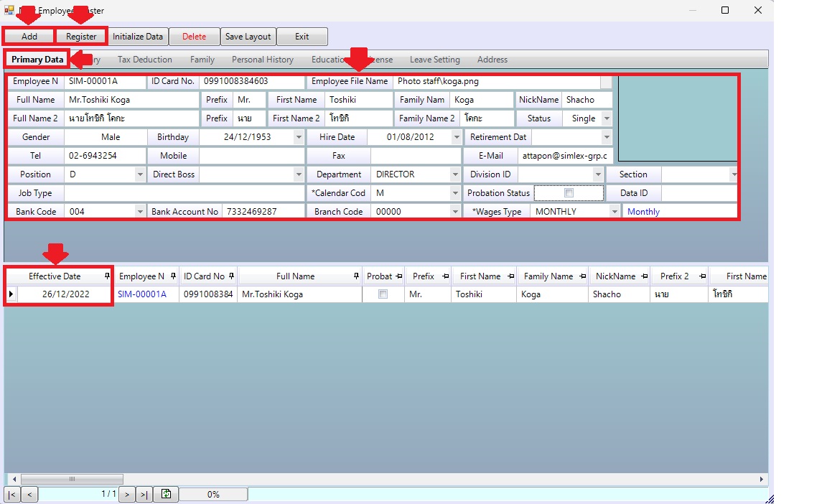Click pin icon on Full Name column header
This screenshot has height=504, width=827.
click(356, 276)
